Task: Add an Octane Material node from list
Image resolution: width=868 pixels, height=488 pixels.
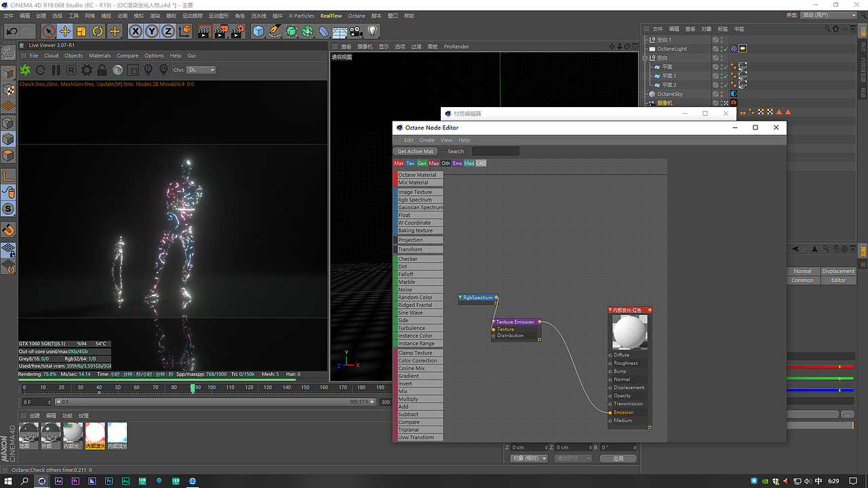Action: click(419, 175)
